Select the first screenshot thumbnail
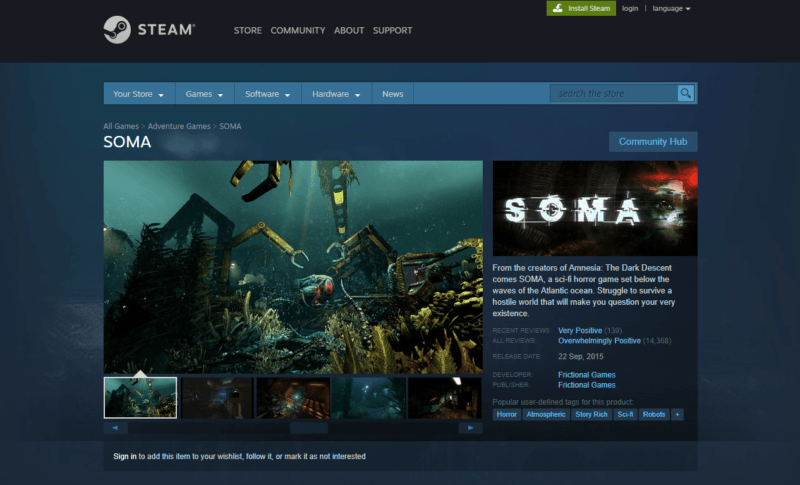Viewport: 800px width, 485px height. click(x=140, y=398)
